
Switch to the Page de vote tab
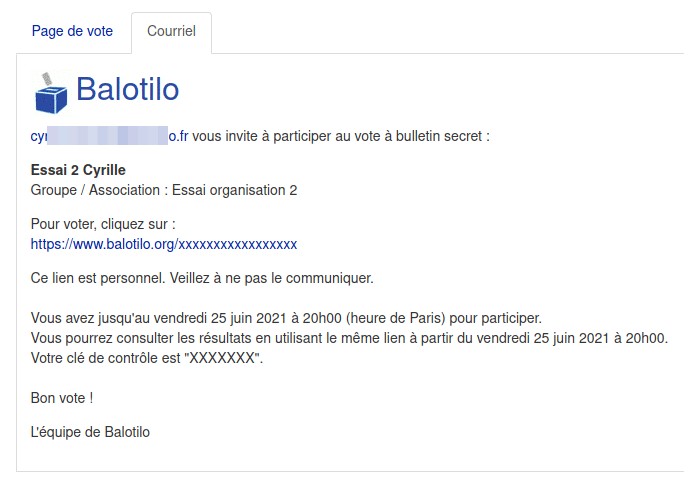click(72, 31)
